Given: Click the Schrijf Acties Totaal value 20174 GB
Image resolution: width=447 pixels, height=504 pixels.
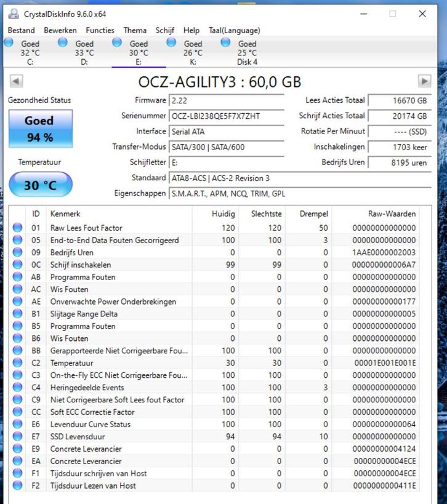Looking at the screenshot, I should [400, 116].
